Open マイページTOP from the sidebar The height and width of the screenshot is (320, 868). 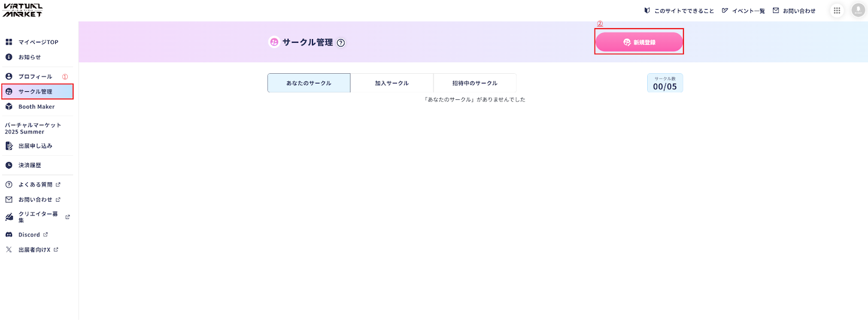pos(38,42)
